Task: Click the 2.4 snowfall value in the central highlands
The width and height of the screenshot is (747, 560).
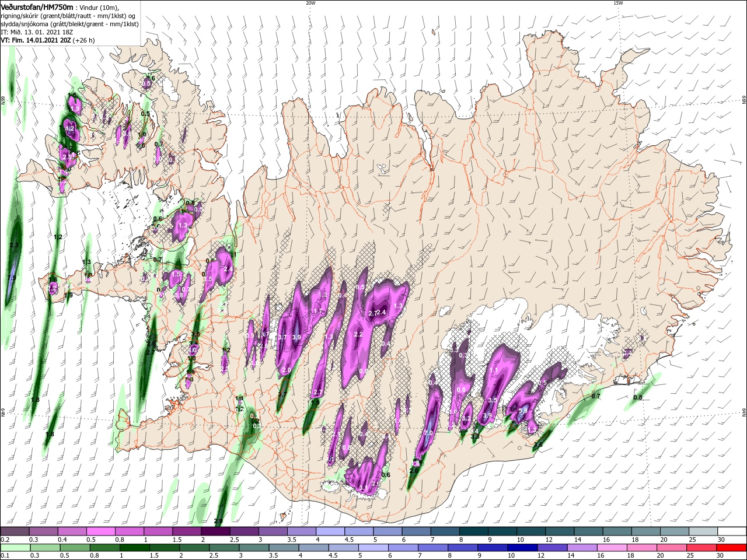Action: pos(382,313)
